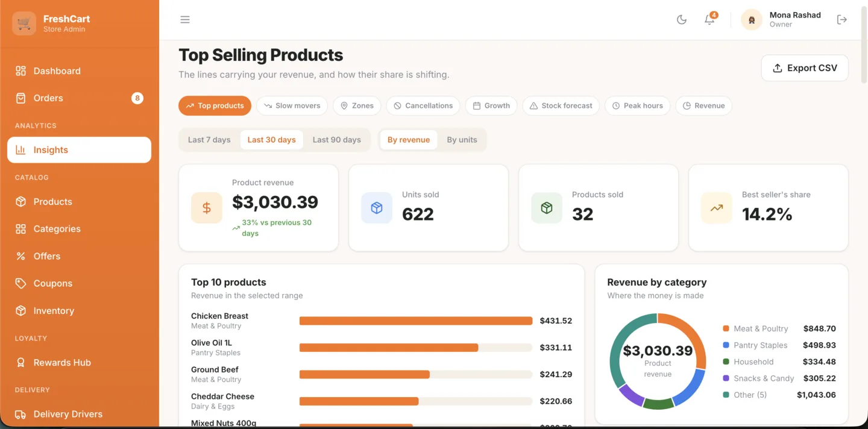Click the revenue by category donut chart
The width and height of the screenshot is (868, 429).
(658, 362)
